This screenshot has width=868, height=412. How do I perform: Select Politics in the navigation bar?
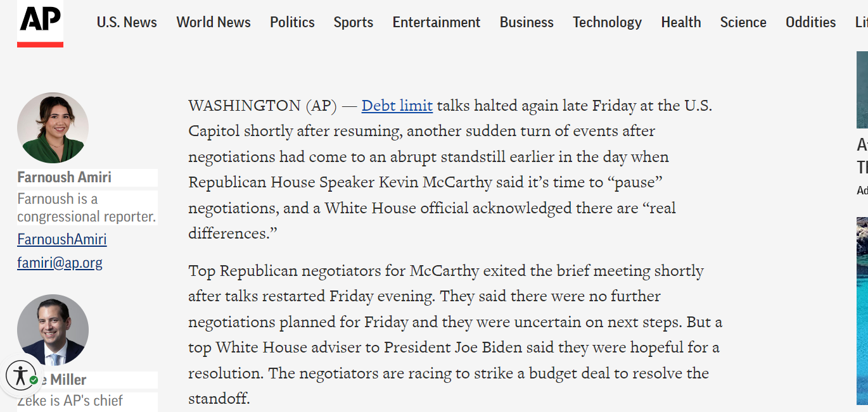point(292,22)
